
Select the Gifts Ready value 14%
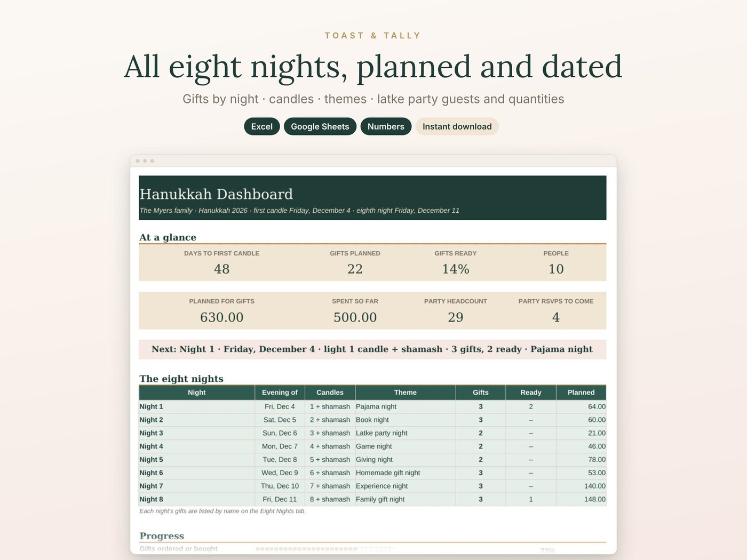455,269
